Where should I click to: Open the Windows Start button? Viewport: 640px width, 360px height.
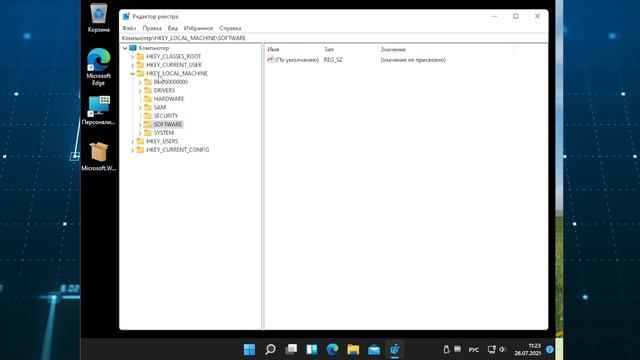click(x=249, y=349)
